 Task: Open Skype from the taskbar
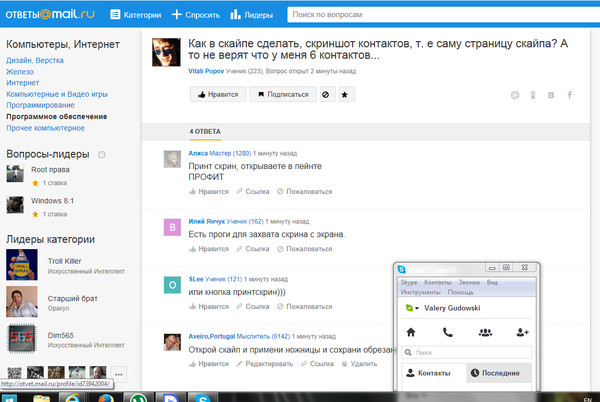click(x=202, y=398)
